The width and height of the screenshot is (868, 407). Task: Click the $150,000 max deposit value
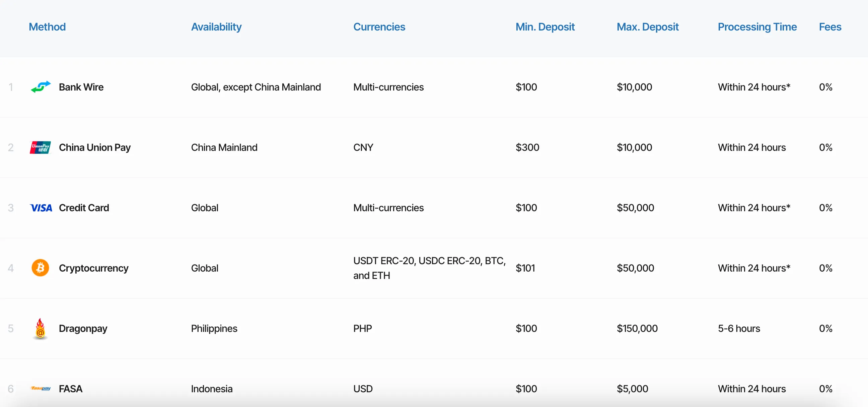(x=637, y=329)
